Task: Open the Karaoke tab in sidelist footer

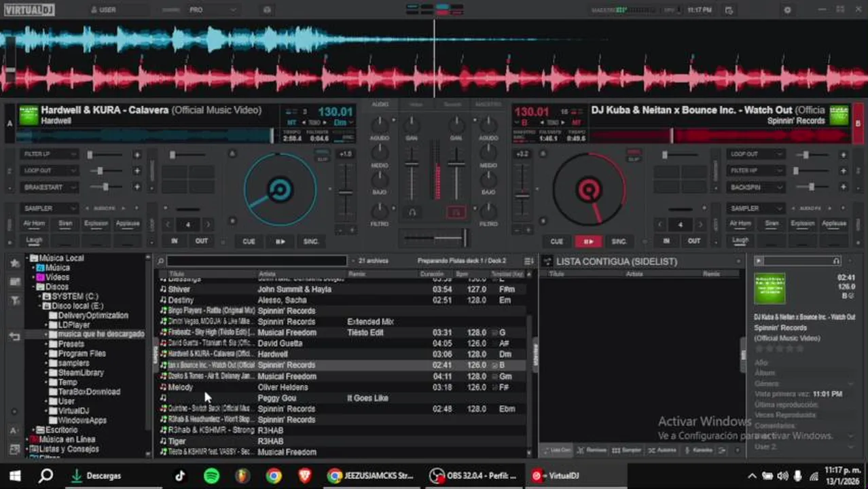Action: [x=699, y=450]
